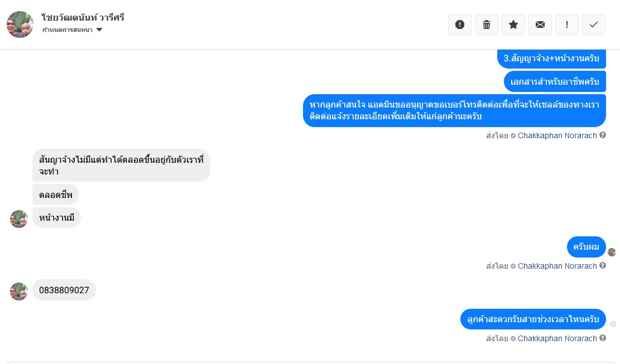
Task: Star this conversation as follow-up
Action: (513, 25)
